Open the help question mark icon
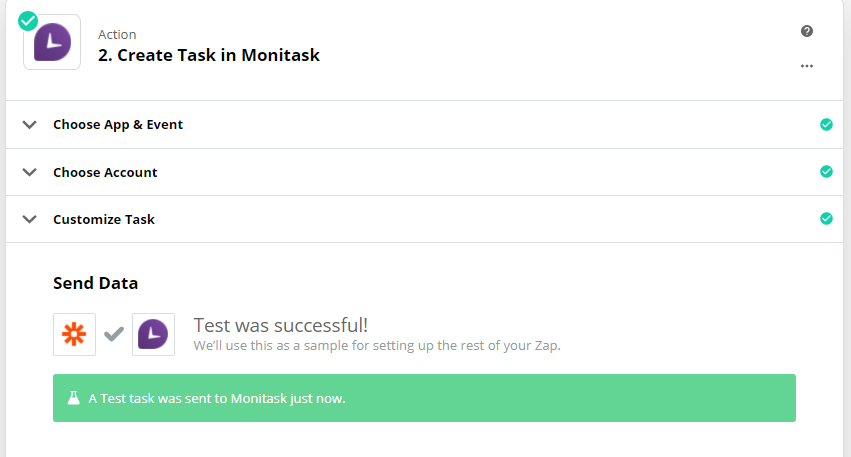Screen dimensions: 851x457 coord(807,32)
